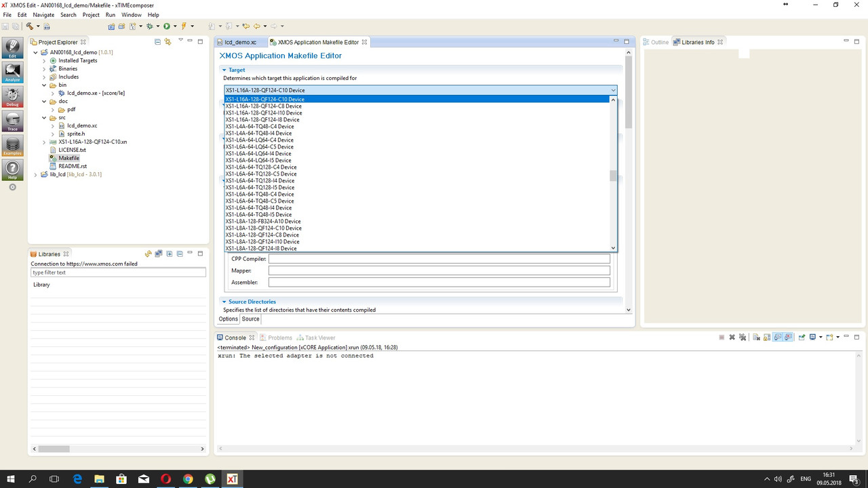This screenshot has height=488, width=868.
Task: Click the Windows Start button
Action: (11, 479)
